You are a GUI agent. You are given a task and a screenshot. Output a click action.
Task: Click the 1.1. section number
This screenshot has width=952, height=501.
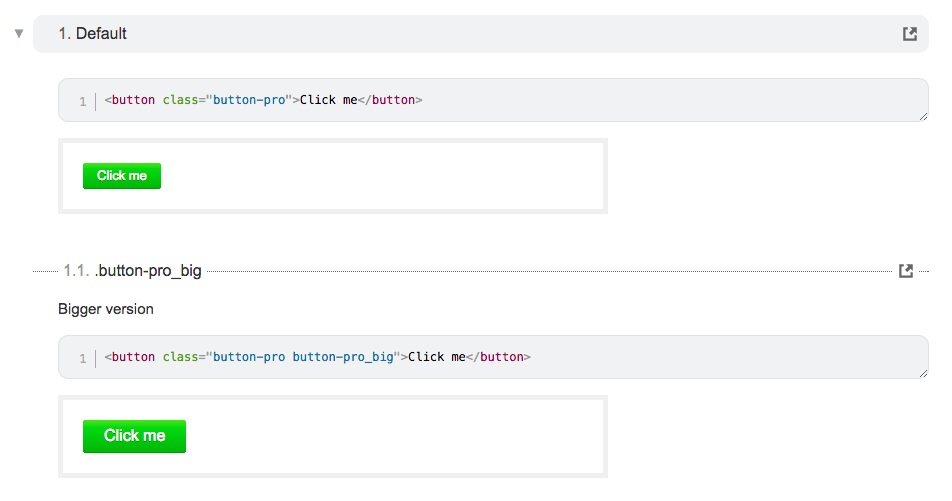76,271
